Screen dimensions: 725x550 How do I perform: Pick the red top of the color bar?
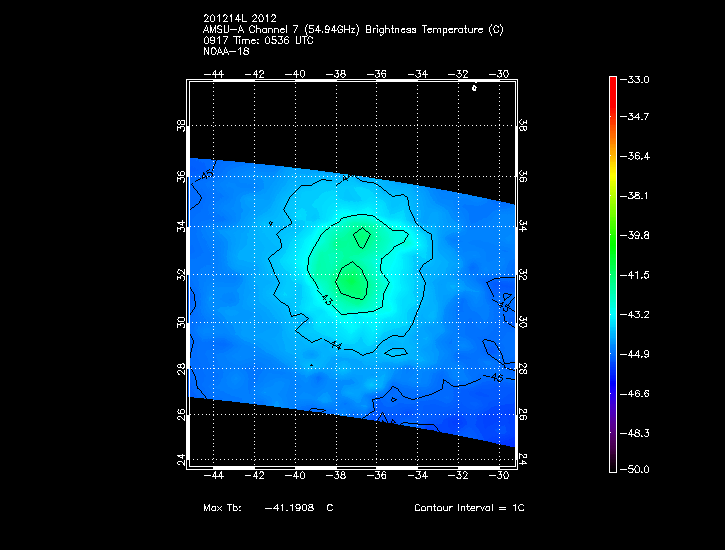pyautogui.click(x=613, y=84)
